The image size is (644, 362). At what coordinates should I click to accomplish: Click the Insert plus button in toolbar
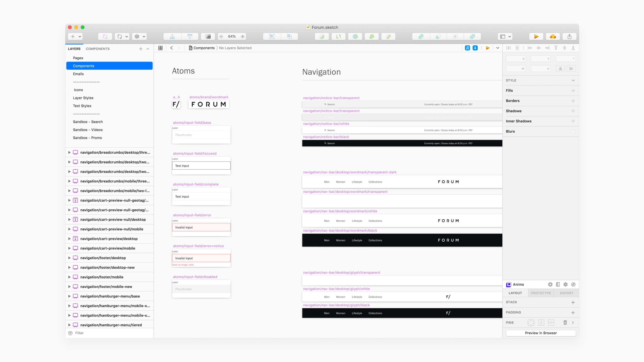pyautogui.click(x=73, y=36)
